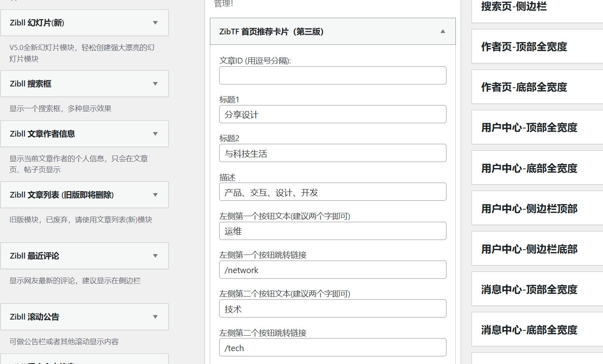This screenshot has height=364, width=603.
Task: Expand the Zibll 幻灯片(新) widget
Action: pyautogui.click(x=155, y=23)
